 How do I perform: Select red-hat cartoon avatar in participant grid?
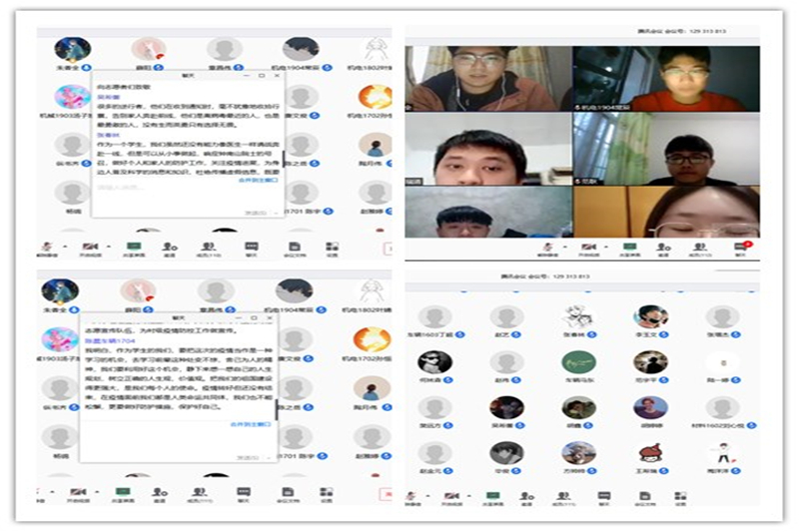650,453
